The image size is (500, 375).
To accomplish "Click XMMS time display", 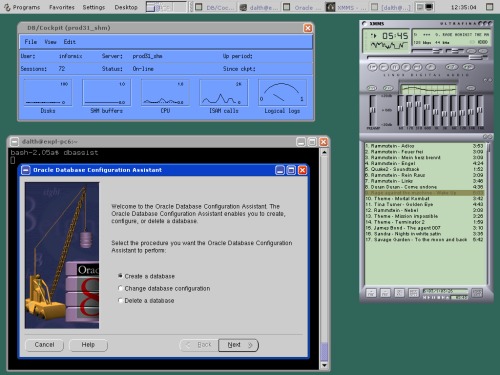I will click(x=395, y=36).
